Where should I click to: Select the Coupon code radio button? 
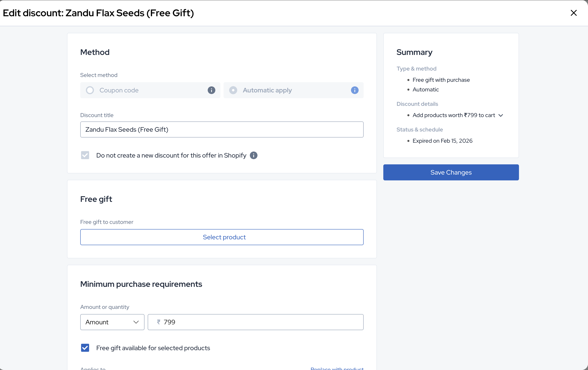pyautogui.click(x=90, y=90)
